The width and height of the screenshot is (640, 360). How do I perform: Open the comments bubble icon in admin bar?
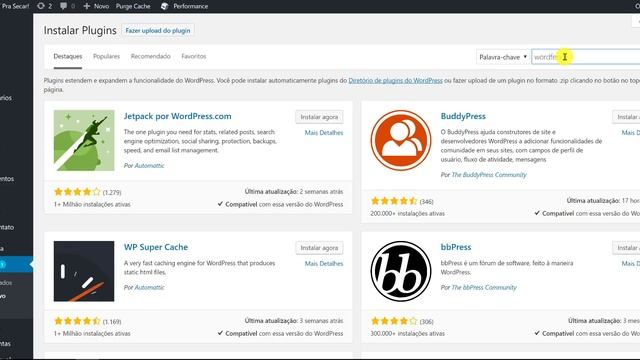tap(64, 6)
